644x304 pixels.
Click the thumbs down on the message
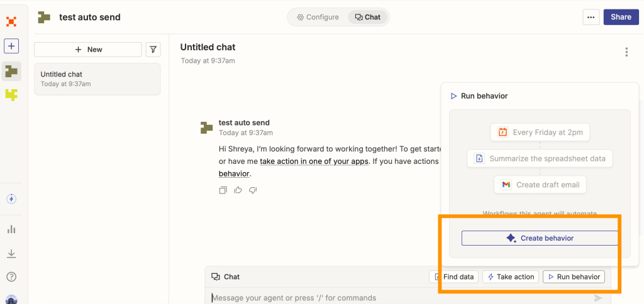click(253, 190)
